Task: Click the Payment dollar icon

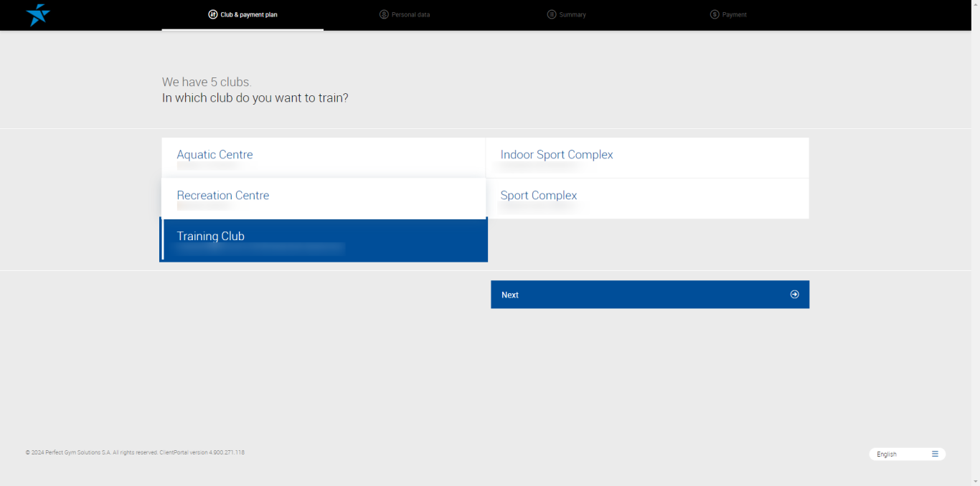Action: tap(715, 14)
